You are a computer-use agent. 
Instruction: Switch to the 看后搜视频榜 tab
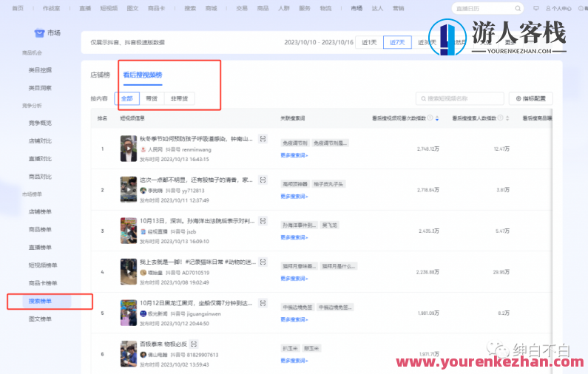(x=143, y=75)
